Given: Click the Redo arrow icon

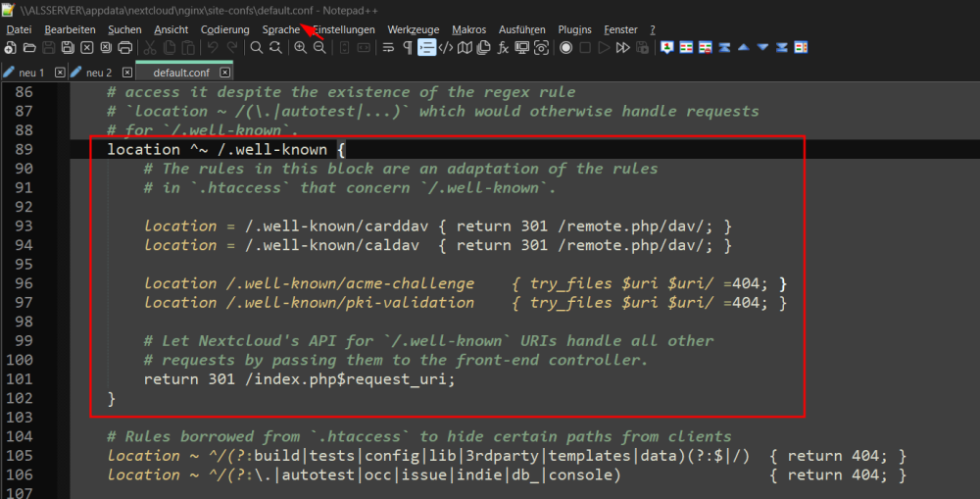Looking at the screenshot, I should 232,47.
